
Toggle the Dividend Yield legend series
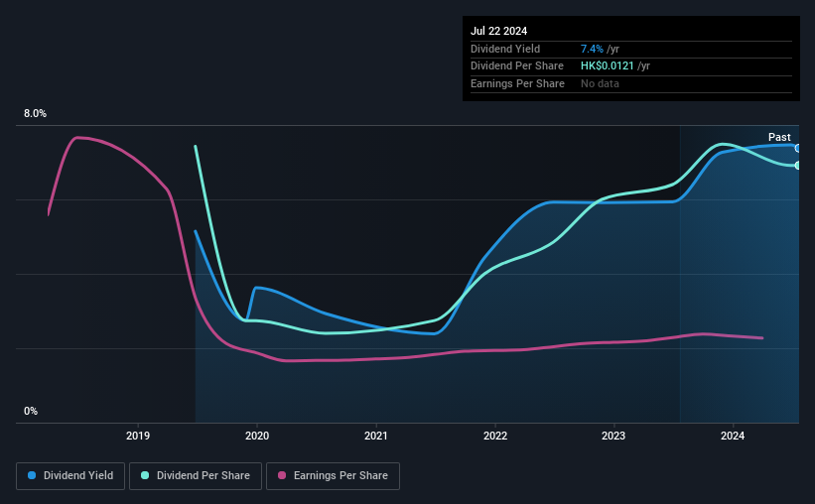pyautogui.click(x=70, y=476)
